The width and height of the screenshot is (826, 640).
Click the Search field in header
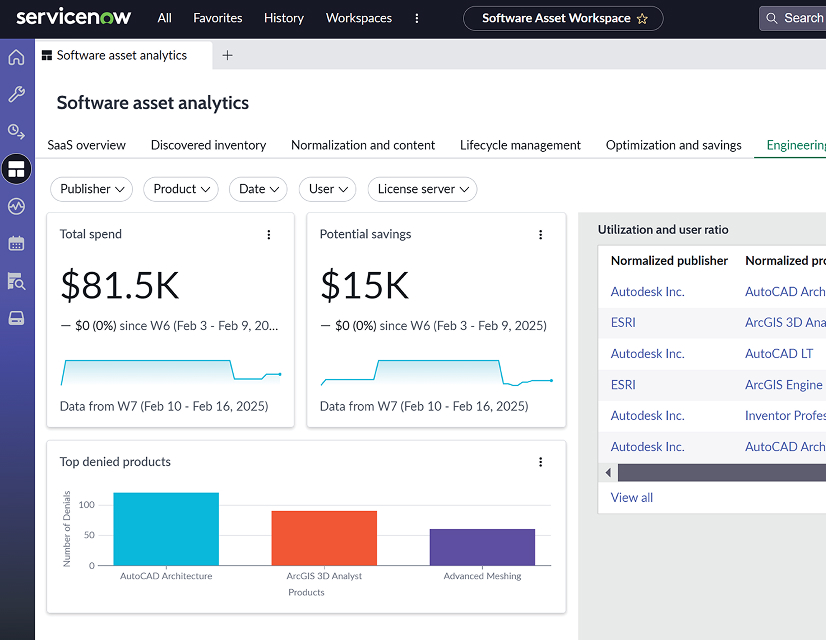[795, 18]
